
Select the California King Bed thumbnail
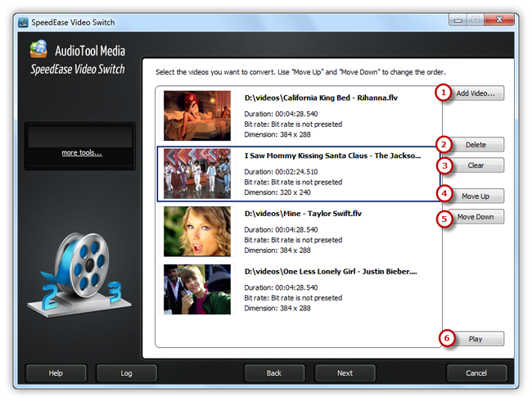pyautogui.click(x=197, y=115)
